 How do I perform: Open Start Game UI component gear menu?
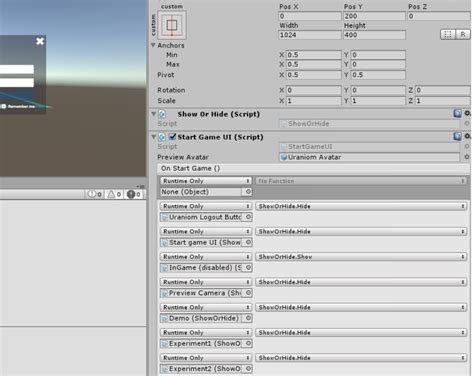click(468, 136)
